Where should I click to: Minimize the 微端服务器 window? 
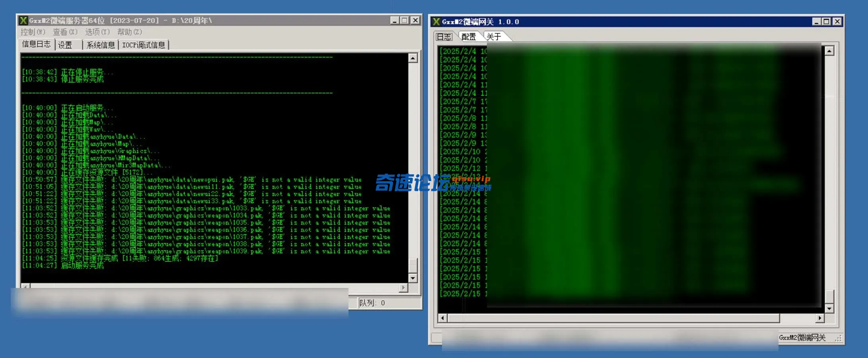[395, 20]
